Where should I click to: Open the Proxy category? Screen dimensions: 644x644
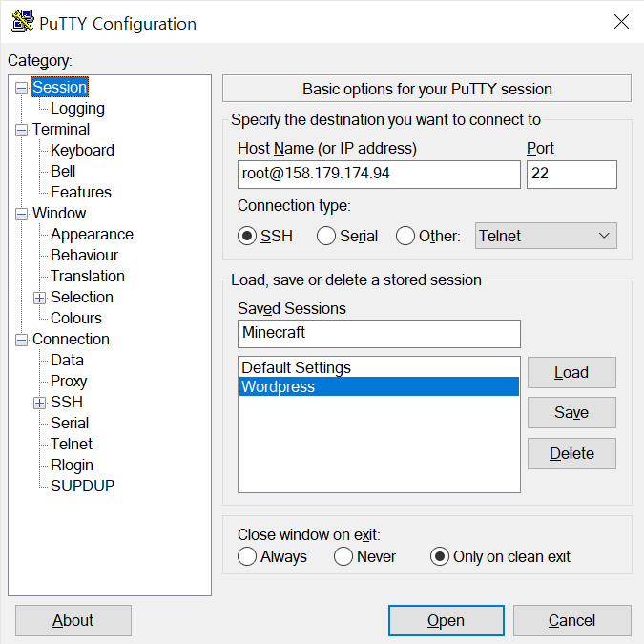pyautogui.click(x=69, y=381)
